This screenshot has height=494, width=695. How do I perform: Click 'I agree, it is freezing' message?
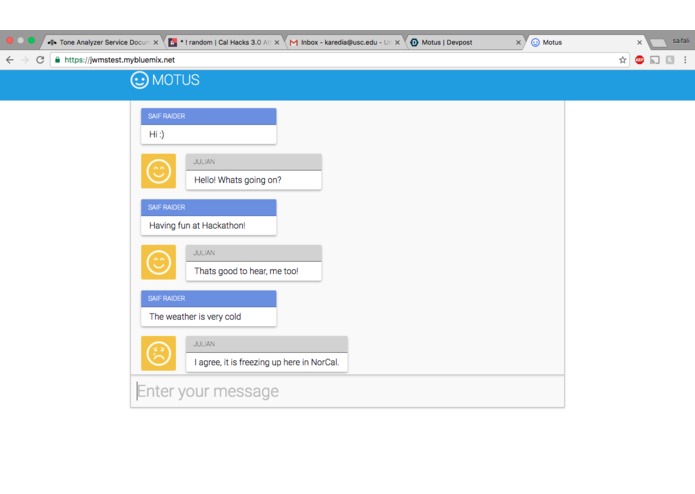(x=266, y=362)
